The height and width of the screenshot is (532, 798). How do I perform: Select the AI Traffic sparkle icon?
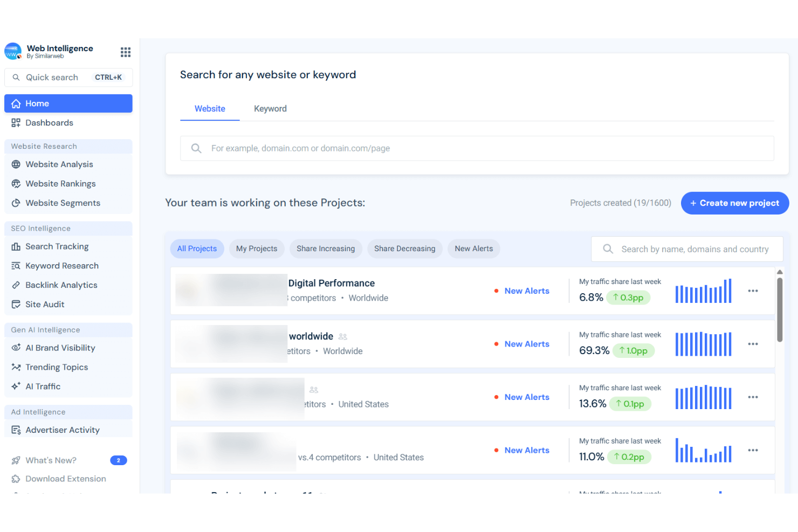pyautogui.click(x=16, y=386)
